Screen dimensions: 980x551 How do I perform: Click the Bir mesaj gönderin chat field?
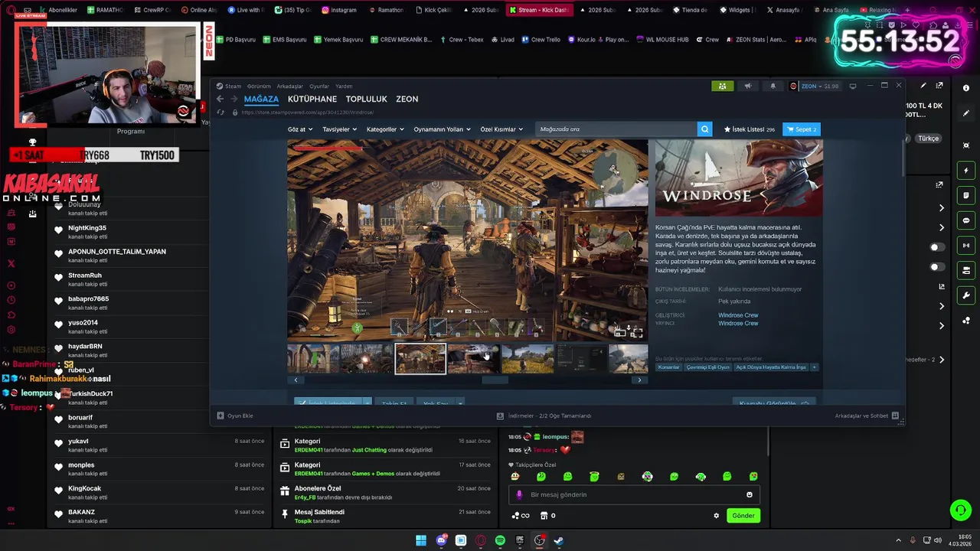click(x=633, y=494)
